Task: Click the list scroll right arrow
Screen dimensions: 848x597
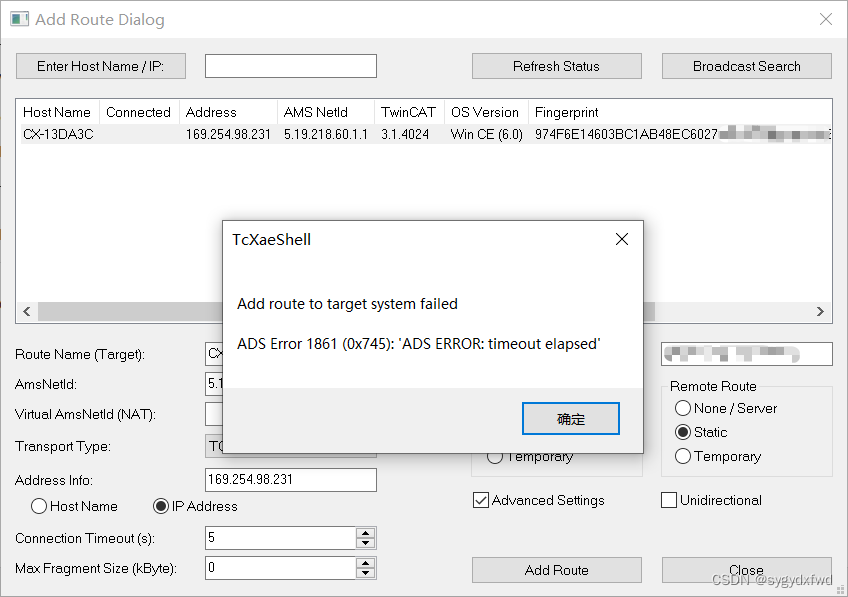Action: click(820, 311)
